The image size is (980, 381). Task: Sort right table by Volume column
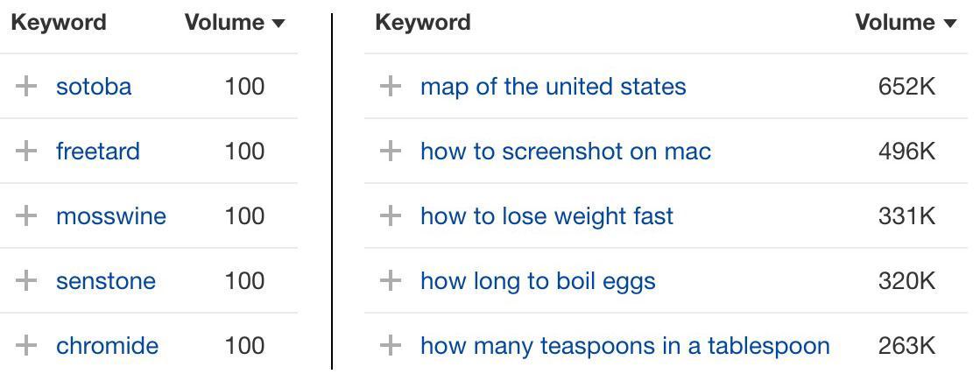(x=905, y=23)
